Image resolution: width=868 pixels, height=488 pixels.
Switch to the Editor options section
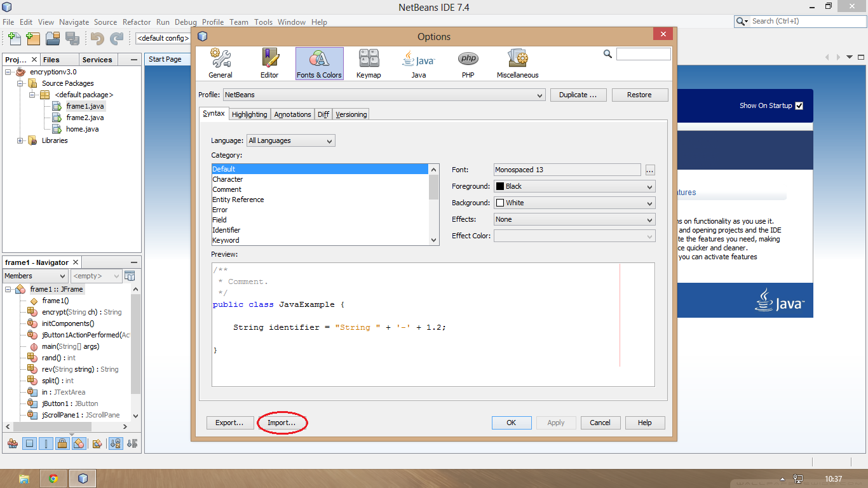269,62
